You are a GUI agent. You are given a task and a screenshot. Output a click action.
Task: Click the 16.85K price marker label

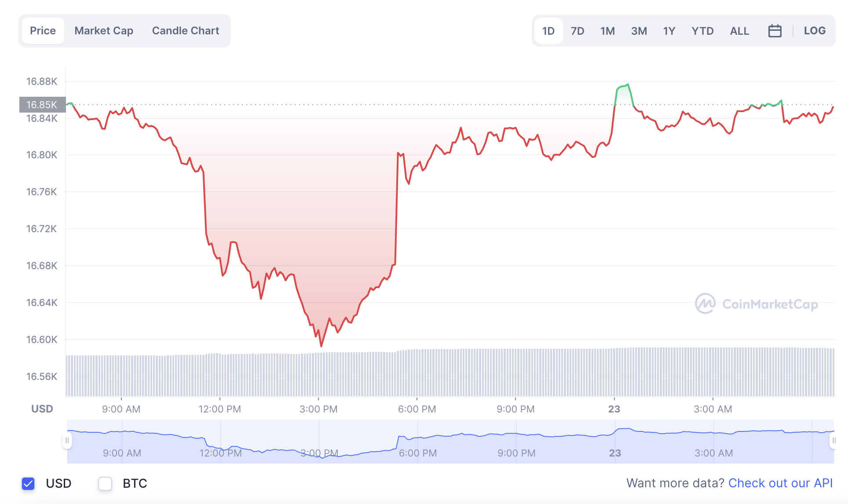point(42,105)
